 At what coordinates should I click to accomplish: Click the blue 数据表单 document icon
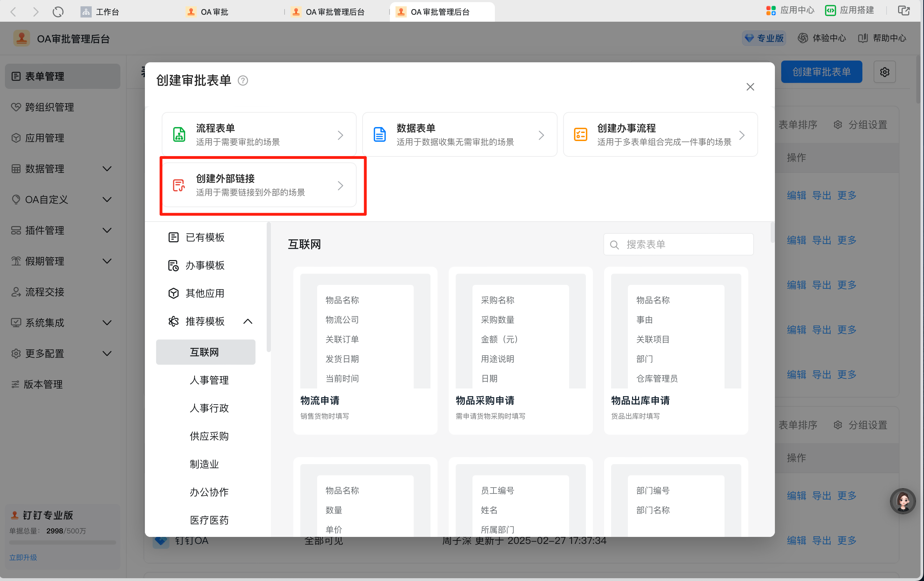tap(379, 135)
